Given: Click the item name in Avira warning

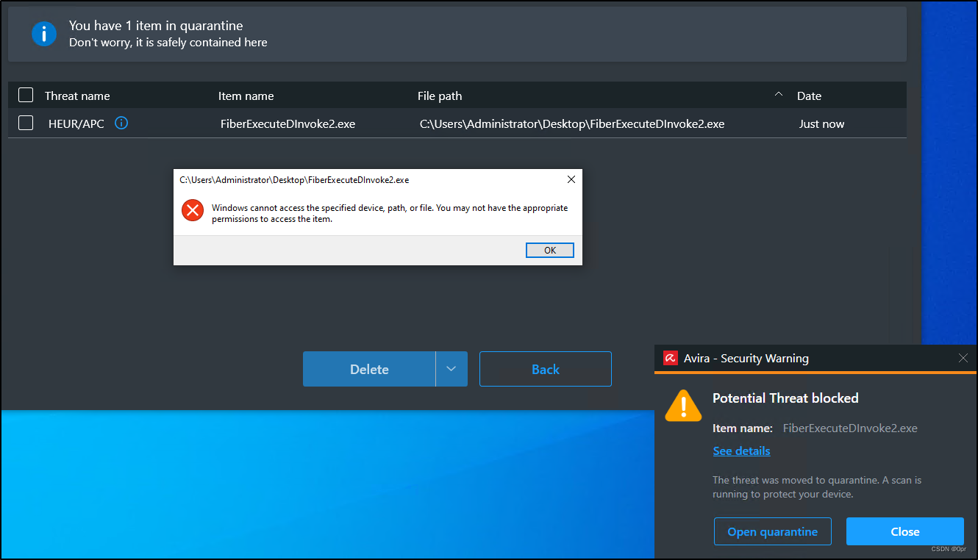Looking at the screenshot, I should 850,428.
